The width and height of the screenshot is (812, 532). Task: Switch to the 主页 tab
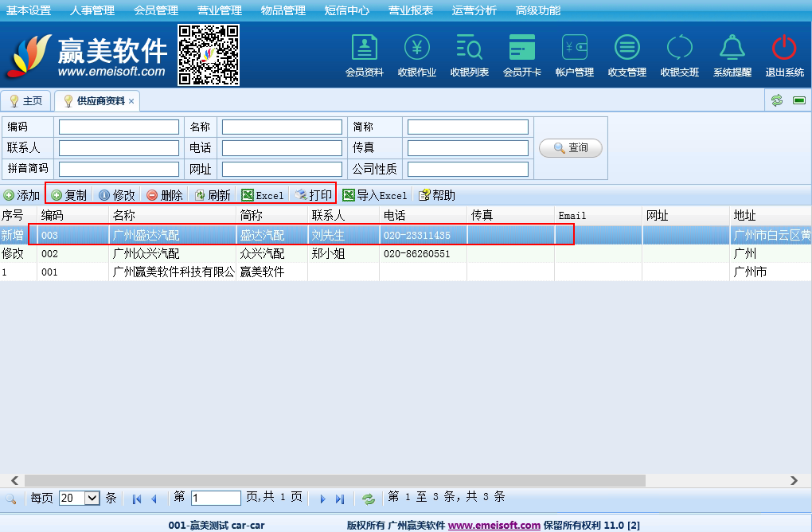26,101
